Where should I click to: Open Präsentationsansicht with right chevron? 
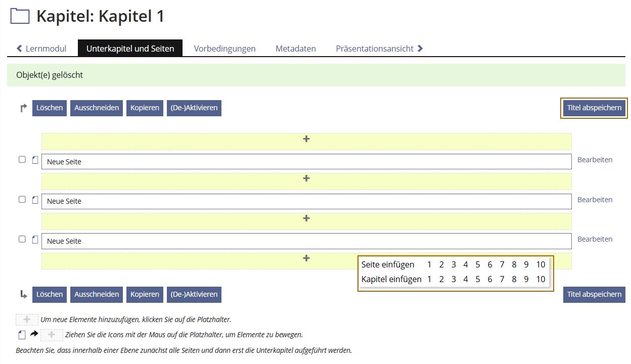click(379, 49)
